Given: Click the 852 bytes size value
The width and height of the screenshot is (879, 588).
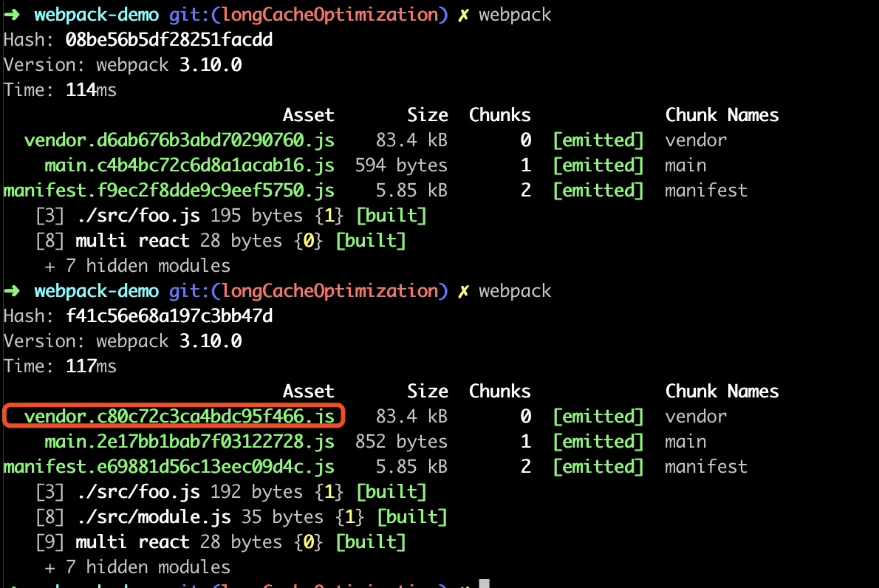Looking at the screenshot, I should [x=401, y=442].
